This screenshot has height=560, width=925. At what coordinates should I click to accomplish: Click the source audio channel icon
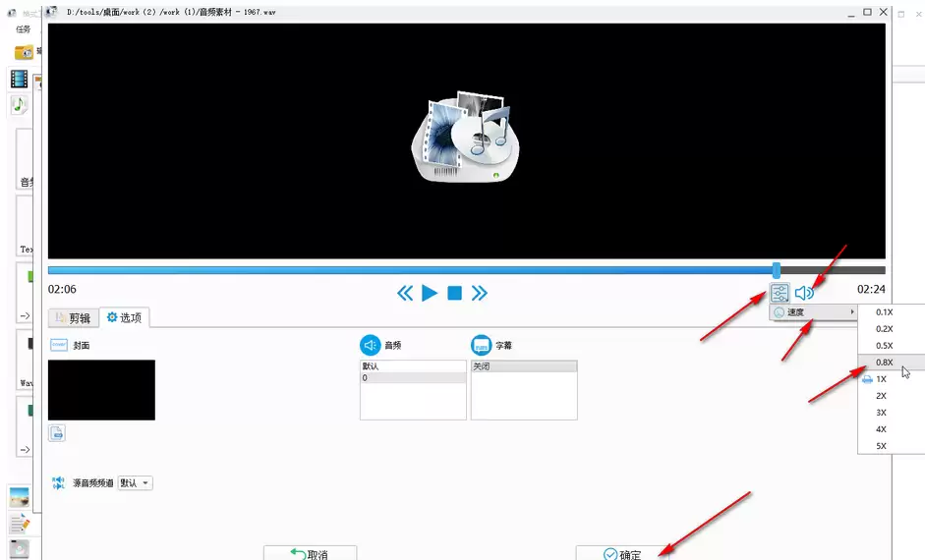(x=58, y=483)
